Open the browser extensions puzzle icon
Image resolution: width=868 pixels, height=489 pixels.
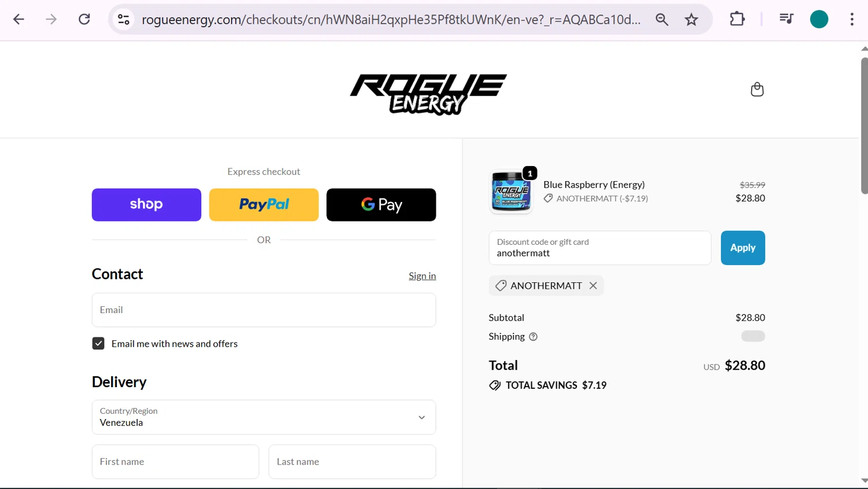point(737,19)
